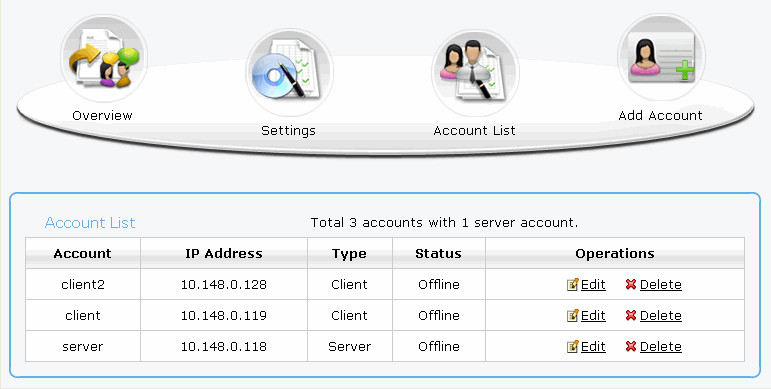
Task: Go to the Settings menu label
Action: click(288, 131)
